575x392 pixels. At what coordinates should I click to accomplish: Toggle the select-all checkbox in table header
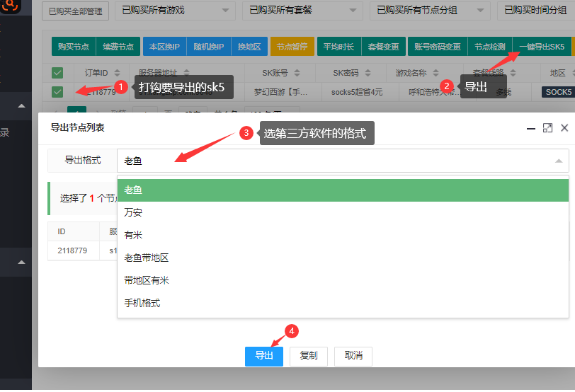[57, 73]
